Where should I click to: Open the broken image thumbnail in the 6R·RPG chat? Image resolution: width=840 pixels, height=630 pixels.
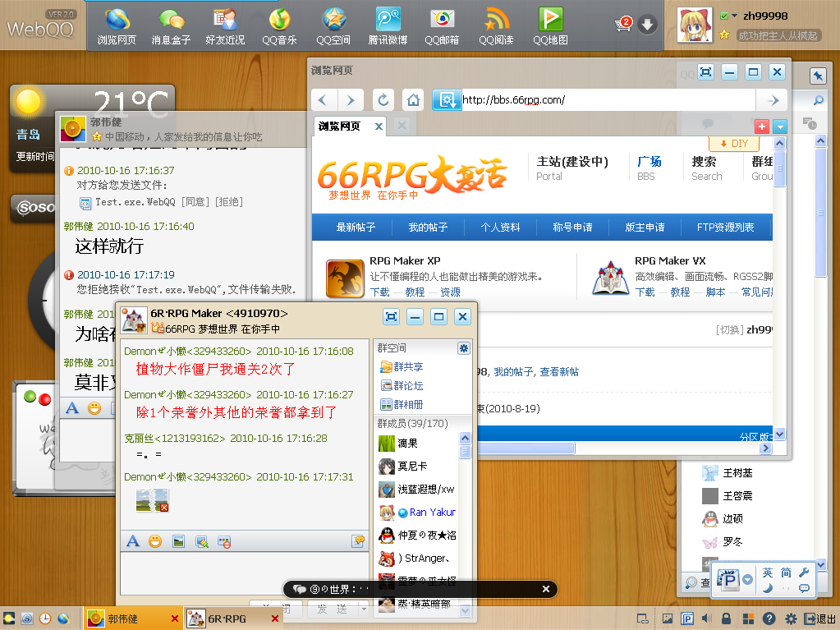click(153, 500)
